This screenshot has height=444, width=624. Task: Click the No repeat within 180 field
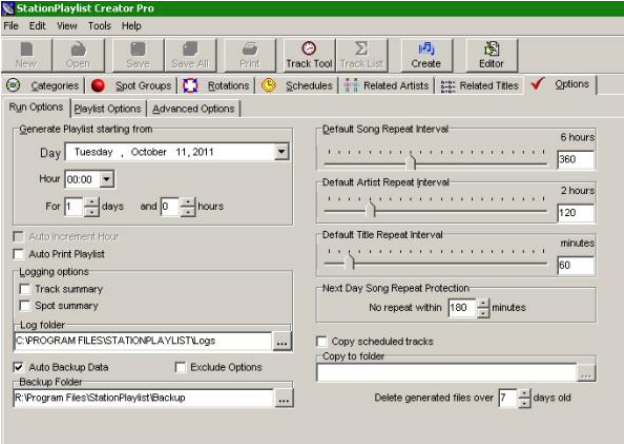(462, 308)
